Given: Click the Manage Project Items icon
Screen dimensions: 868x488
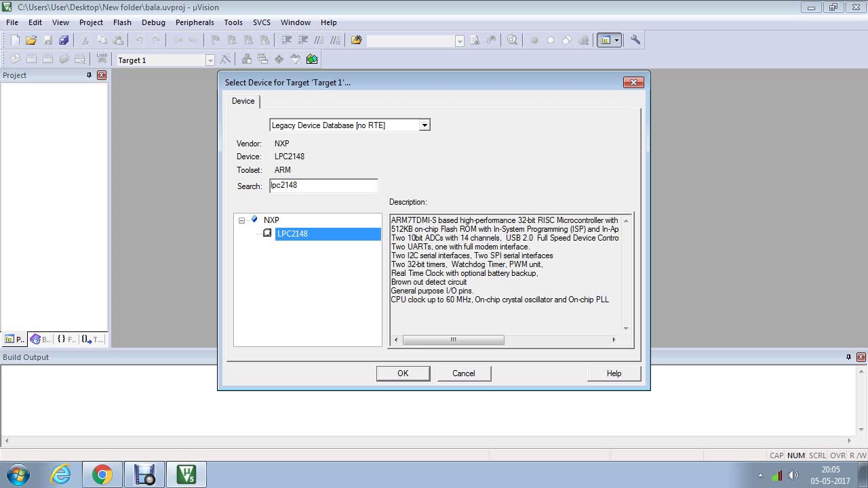Looking at the screenshot, I should pyautogui.click(x=247, y=60).
